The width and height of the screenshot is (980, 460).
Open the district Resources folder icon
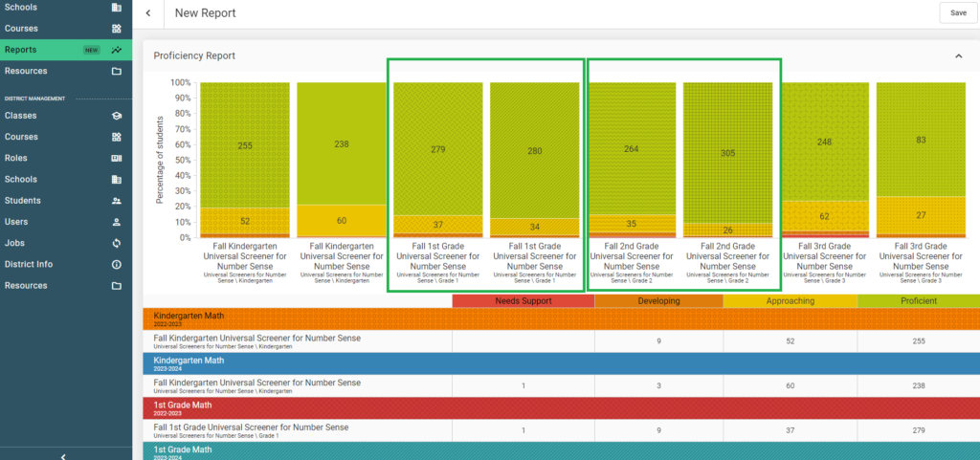click(x=116, y=285)
